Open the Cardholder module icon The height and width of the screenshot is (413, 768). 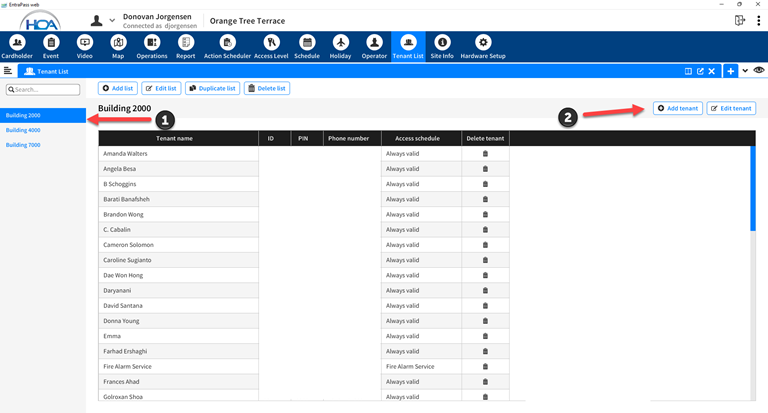pos(17,42)
